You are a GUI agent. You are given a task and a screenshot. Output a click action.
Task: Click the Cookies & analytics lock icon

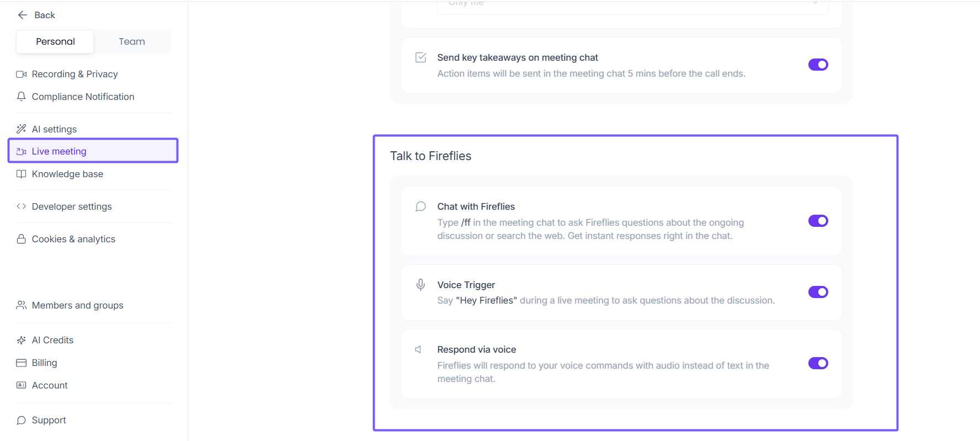pyautogui.click(x=22, y=239)
